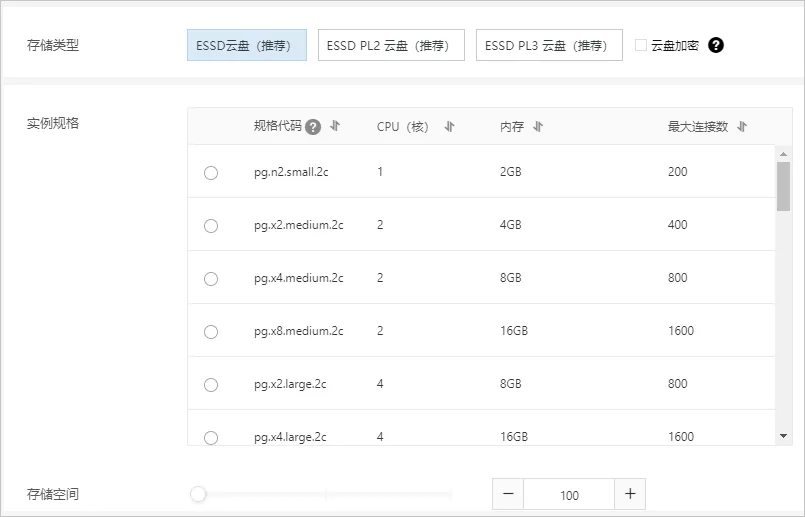805x517 pixels.
Task: Choose ESSD PL3 云盘（推荐） storage type
Action: point(549,45)
